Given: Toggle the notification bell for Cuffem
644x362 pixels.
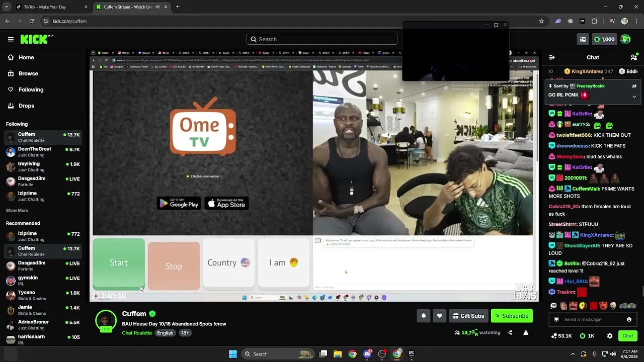Looking at the screenshot, I should [x=423, y=316].
